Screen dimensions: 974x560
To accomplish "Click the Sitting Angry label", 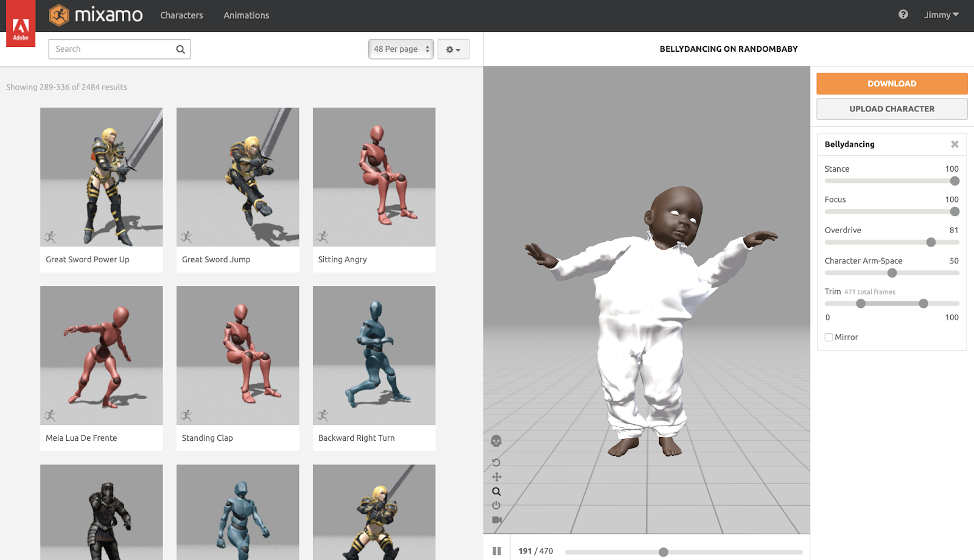I will [343, 259].
